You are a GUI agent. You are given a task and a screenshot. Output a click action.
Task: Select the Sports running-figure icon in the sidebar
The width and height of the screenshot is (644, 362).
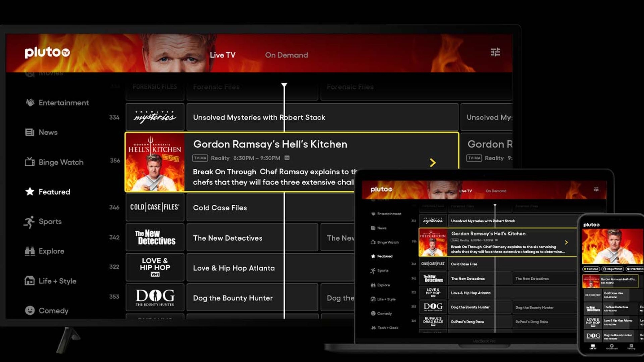(x=30, y=221)
